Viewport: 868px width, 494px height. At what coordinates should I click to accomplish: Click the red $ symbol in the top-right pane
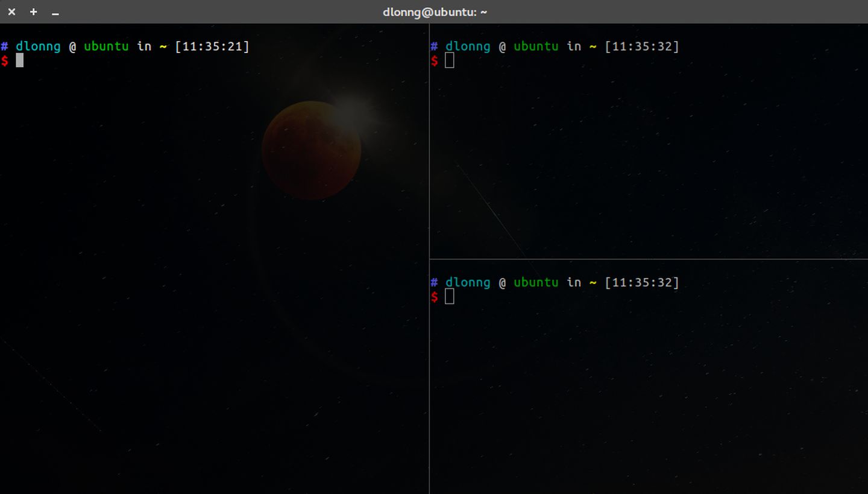point(435,60)
